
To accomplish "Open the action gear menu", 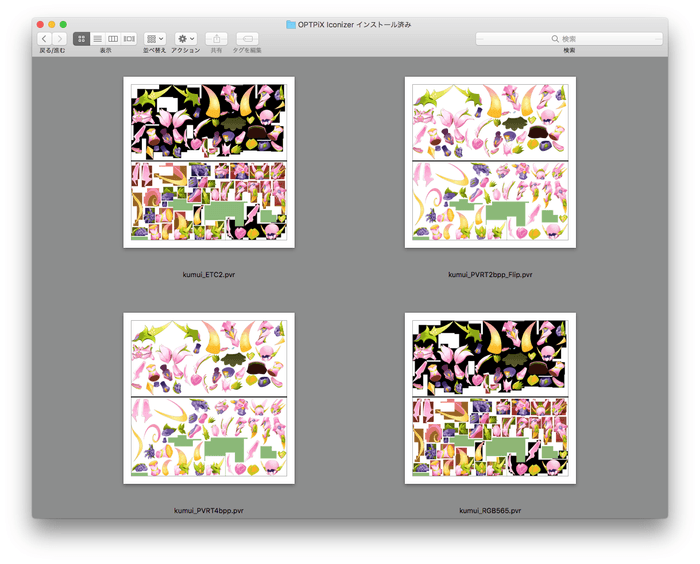I will point(186,39).
